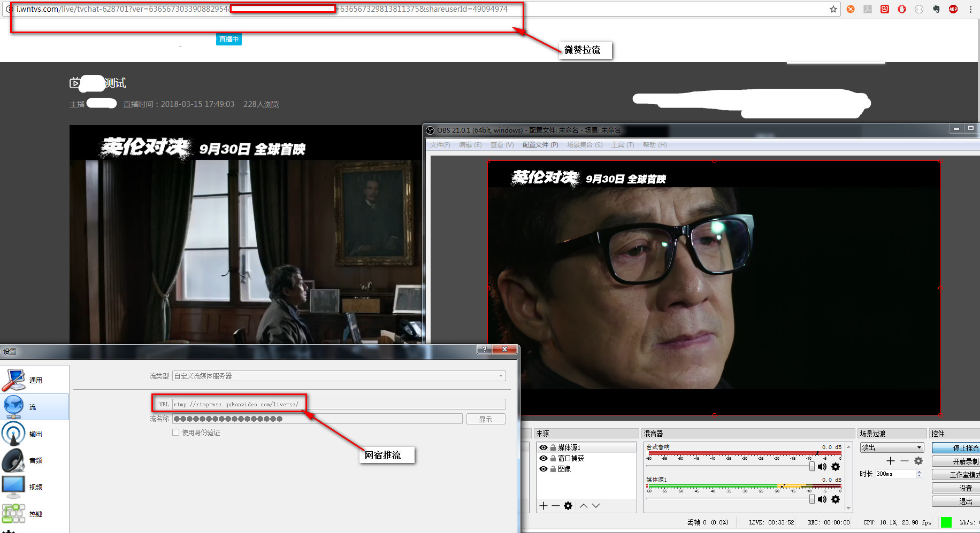The height and width of the screenshot is (533, 980).
Task: Click the 直播中 live badge
Action: [229, 39]
